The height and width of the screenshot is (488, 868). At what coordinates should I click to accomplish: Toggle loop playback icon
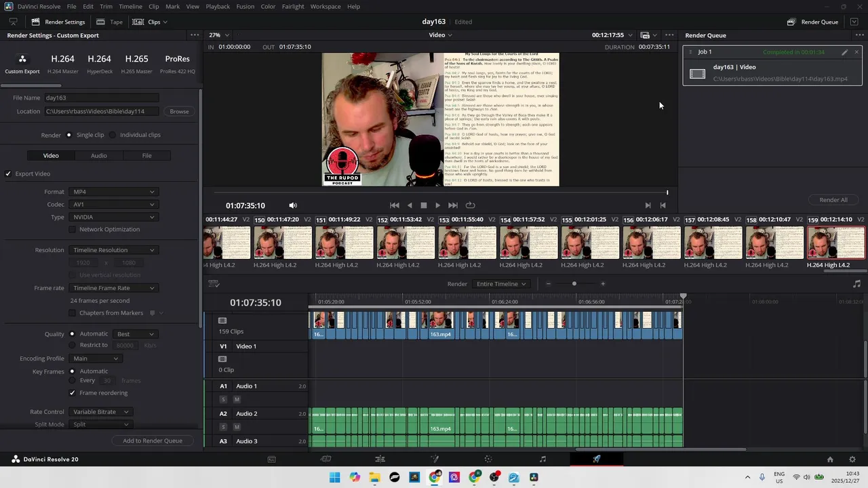pos(470,205)
